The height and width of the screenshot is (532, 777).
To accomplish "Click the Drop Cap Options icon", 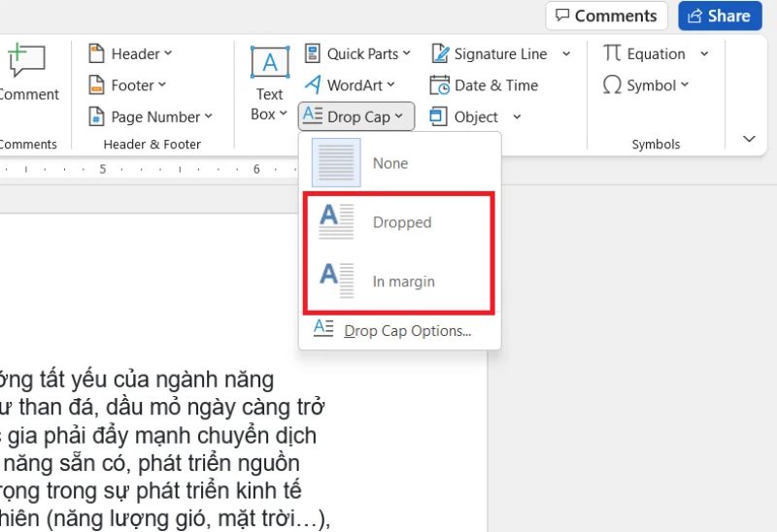I will tap(323, 328).
